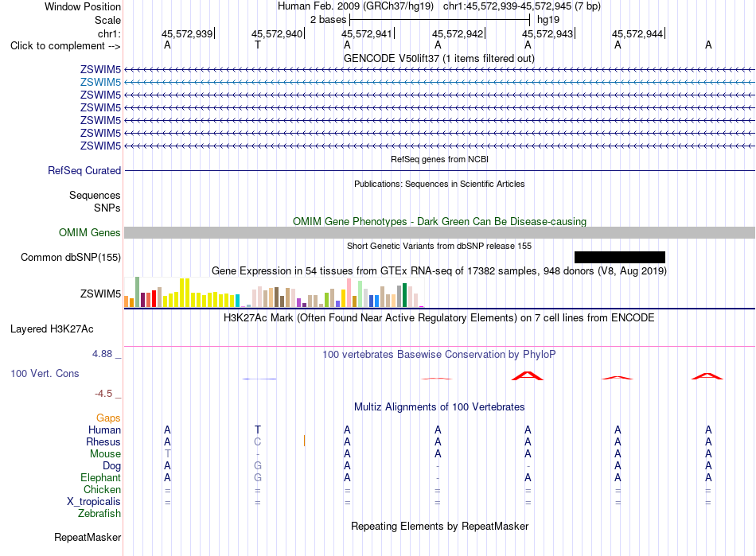Select the Chicken alignment row label
The height and width of the screenshot is (556, 756).
pos(102,489)
